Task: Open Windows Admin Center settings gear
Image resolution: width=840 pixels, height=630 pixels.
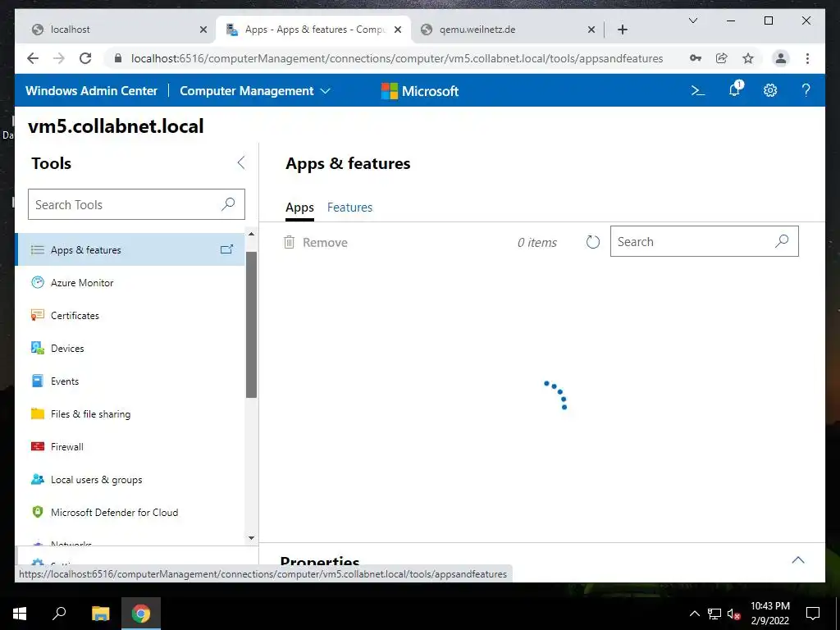Action: [x=769, y=90]
